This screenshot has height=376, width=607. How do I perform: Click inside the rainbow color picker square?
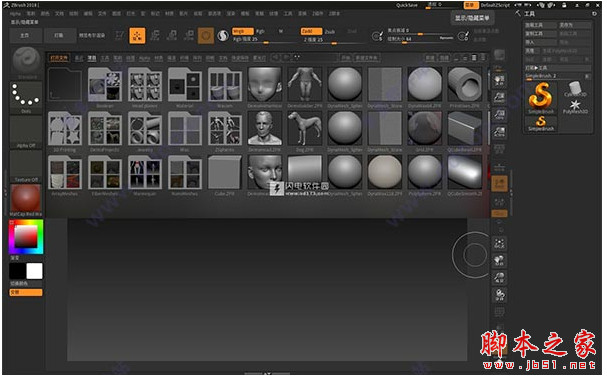coord(26,237)
